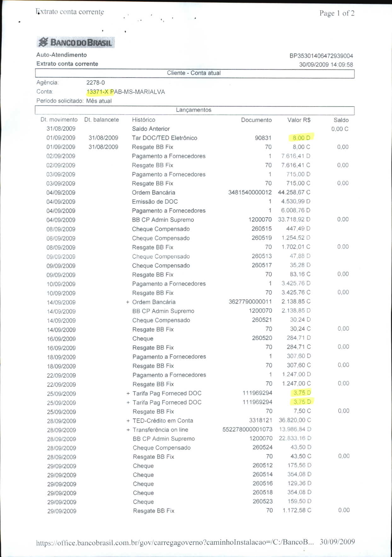The image size is (392, 557).
Task: Click the value 44.258,67 C
Action: click(x=294, y=192)
